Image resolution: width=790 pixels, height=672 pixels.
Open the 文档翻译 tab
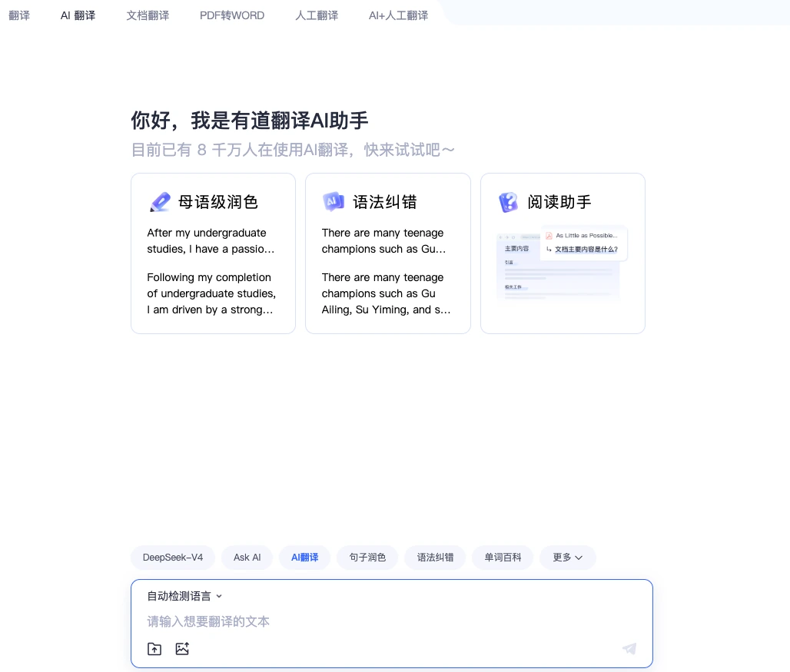pos(148,15)
